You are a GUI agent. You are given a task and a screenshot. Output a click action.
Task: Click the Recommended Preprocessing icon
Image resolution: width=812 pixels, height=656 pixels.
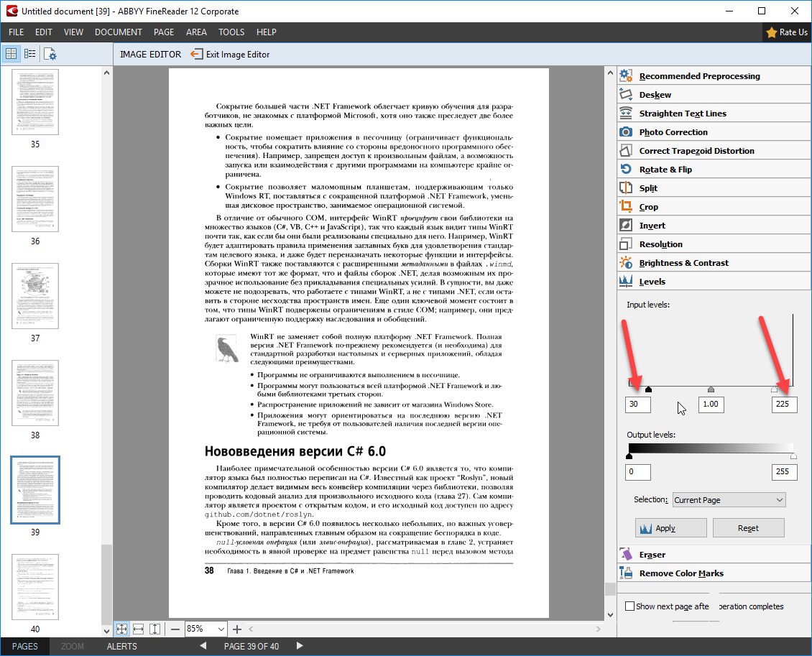(x=626, y=75)
